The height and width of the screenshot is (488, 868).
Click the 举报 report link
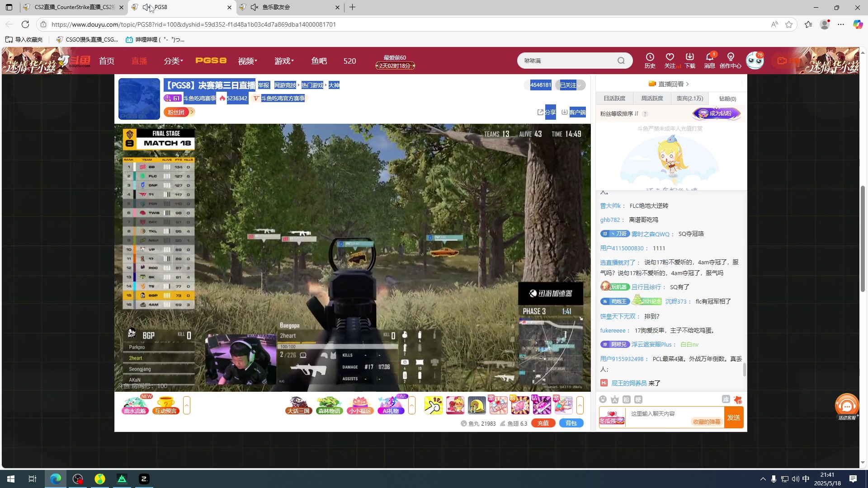pyautogui.click(x=264, y=85)
